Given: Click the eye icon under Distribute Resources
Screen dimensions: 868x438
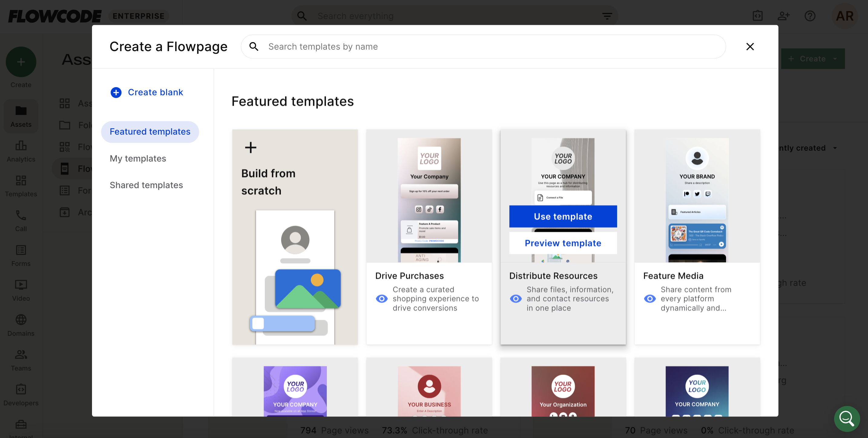Looking at the screenshot, I should 515,299.
